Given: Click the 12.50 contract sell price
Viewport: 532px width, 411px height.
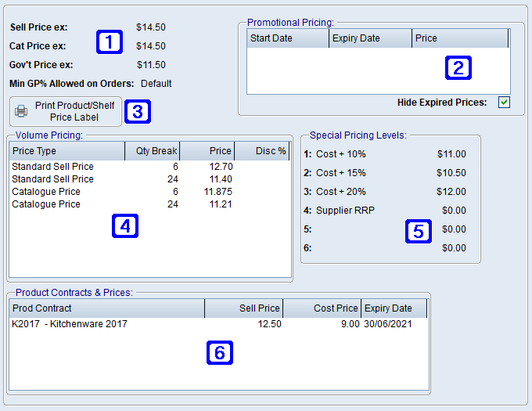Looking at the screenshot, I should (269, 324).
